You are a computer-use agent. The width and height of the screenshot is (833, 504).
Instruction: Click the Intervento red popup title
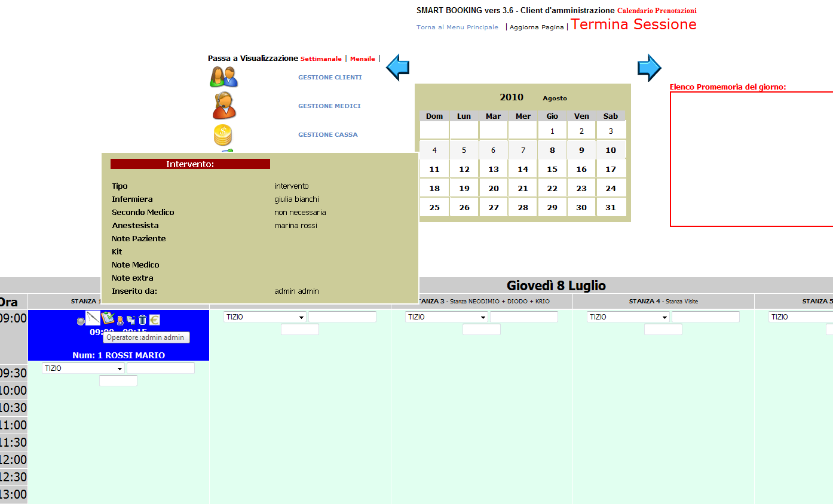point(190,164)
